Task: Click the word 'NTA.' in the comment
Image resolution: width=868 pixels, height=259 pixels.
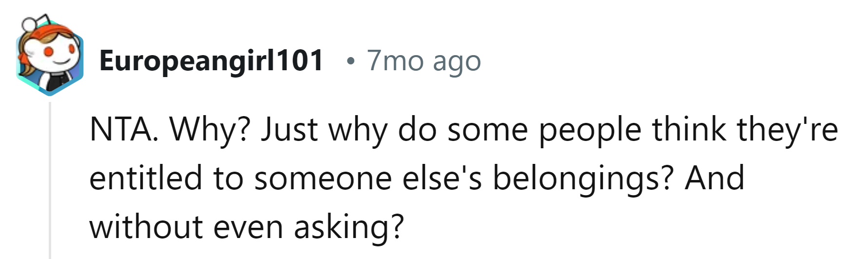Action: click(124, 130)
